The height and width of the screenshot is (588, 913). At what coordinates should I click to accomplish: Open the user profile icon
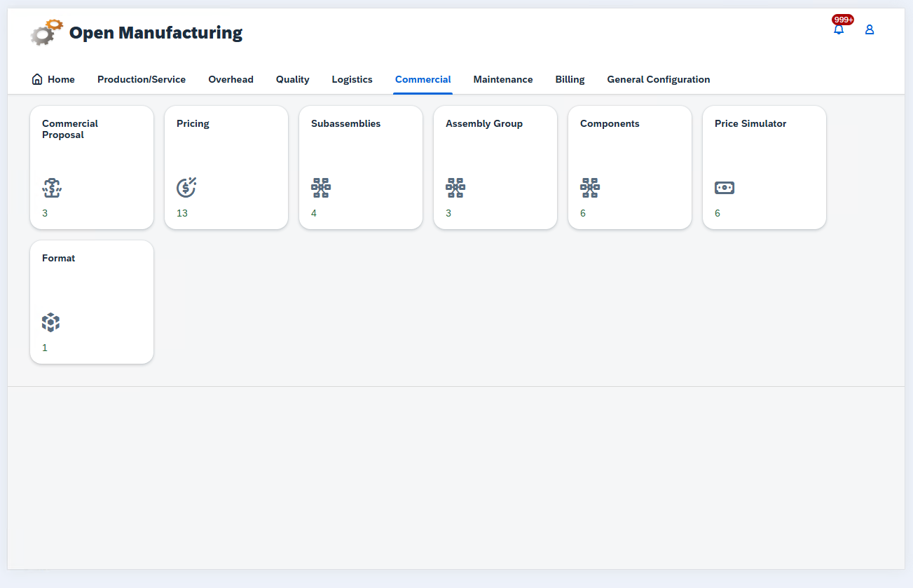click(870, 29)
